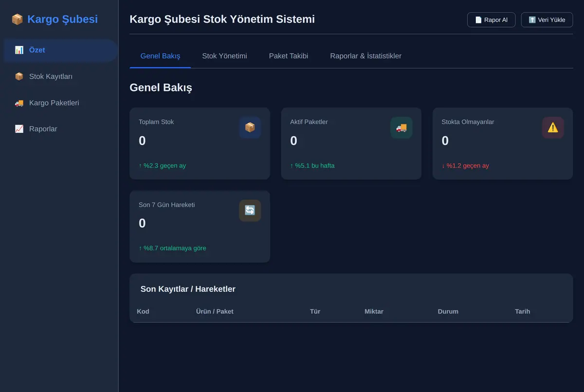Click the truck icon next to Kargo Paketleri
This screenshot has height=392, width=584.
point(19,103)
